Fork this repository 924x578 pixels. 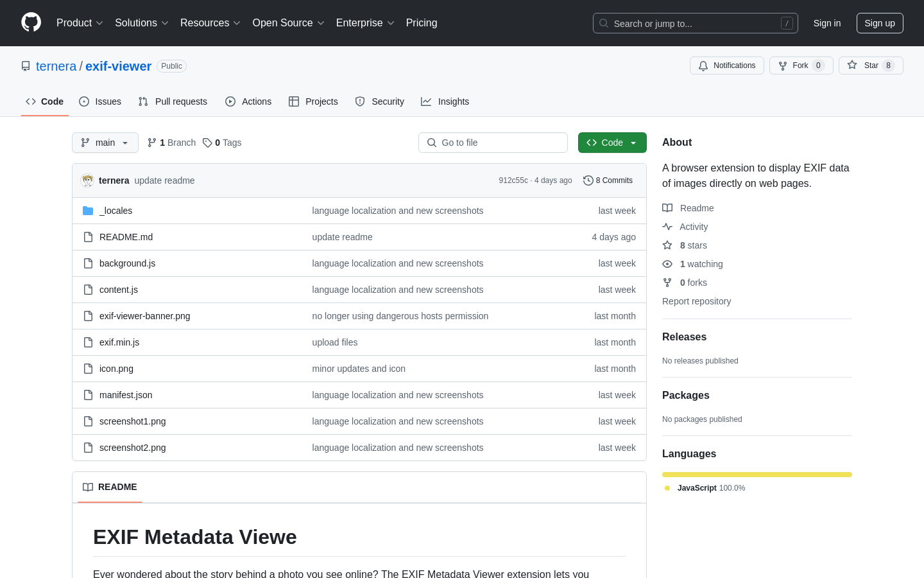pyautogui.click(x=801, y=66)
